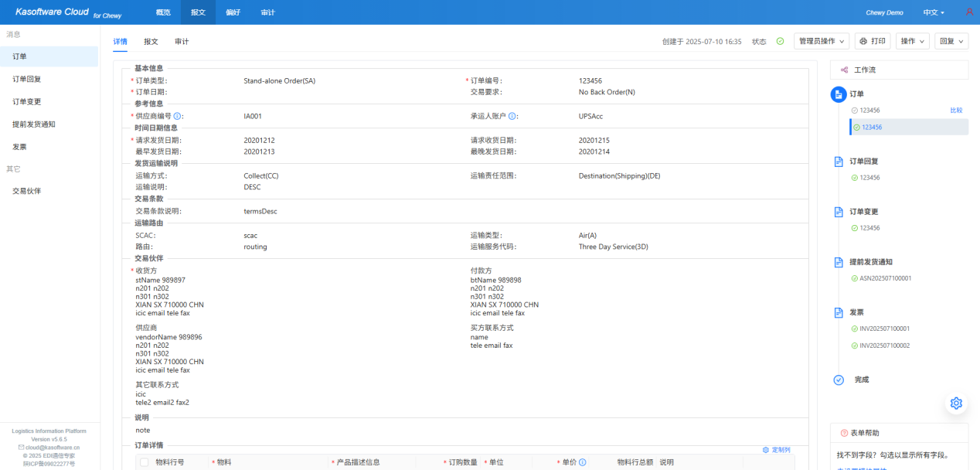Screen dimensions: 980x470
Task: Click the workflow 工作流 diagram icon
Action: [x=845, y=70]
